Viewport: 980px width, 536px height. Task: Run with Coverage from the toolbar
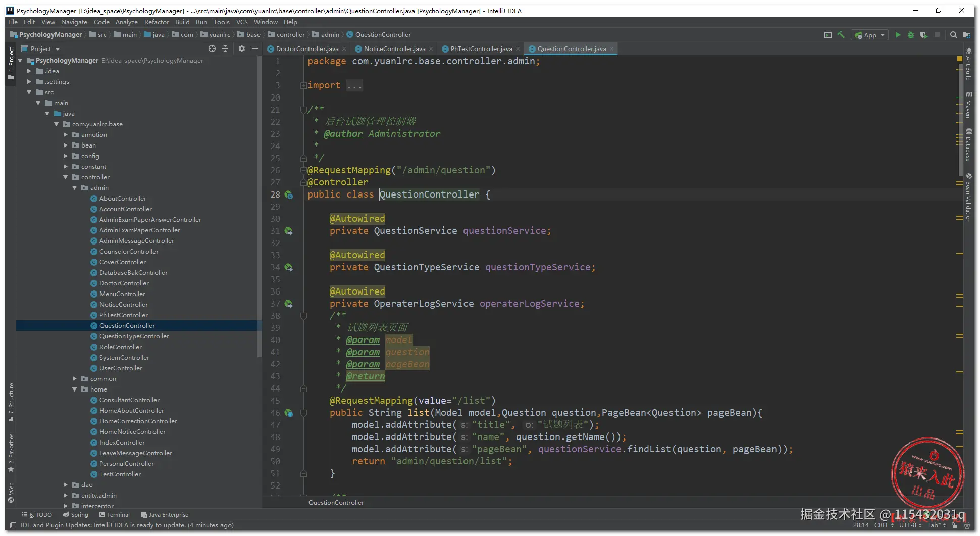923,35
